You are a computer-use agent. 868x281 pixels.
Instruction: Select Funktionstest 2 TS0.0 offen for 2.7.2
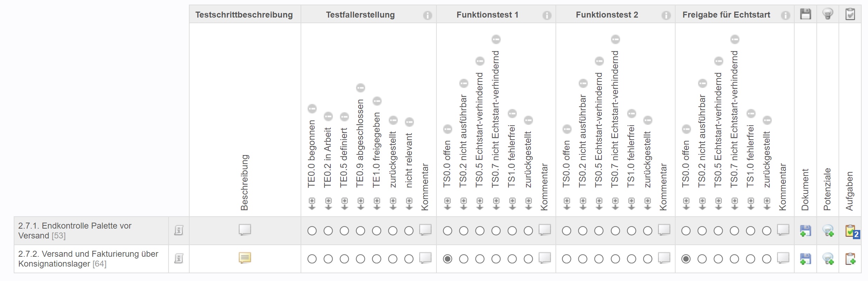pyautogui.click(x=566, y=259)
